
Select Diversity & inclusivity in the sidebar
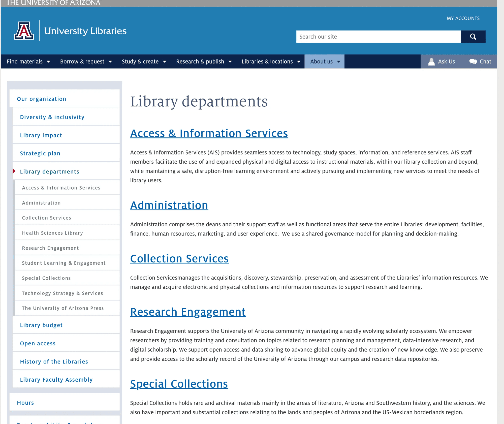click(66, 117)
